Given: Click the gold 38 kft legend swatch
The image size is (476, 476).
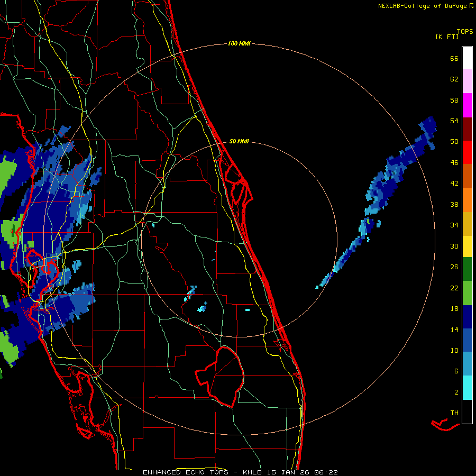Looking at the screenshot, I should [467, 224].
